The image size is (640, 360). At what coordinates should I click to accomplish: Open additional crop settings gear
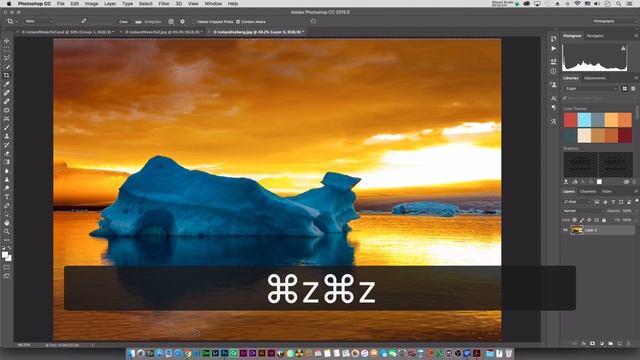click(x=182, y=22)
